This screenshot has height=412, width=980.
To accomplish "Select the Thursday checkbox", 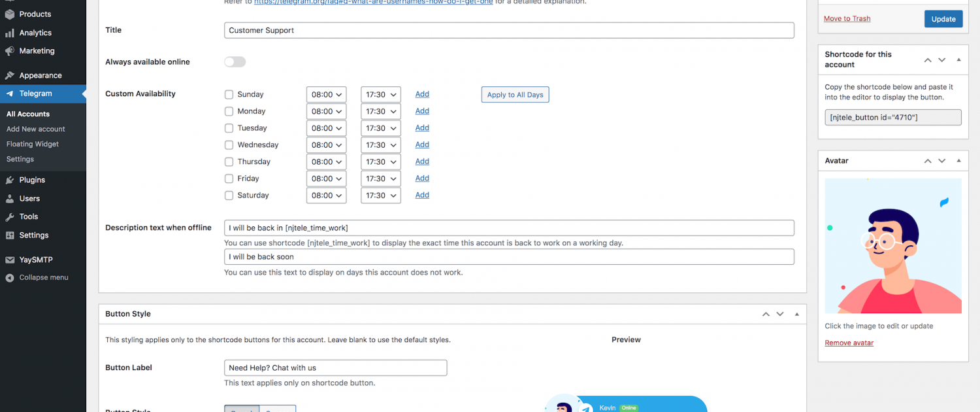I will tap(229, 162).
